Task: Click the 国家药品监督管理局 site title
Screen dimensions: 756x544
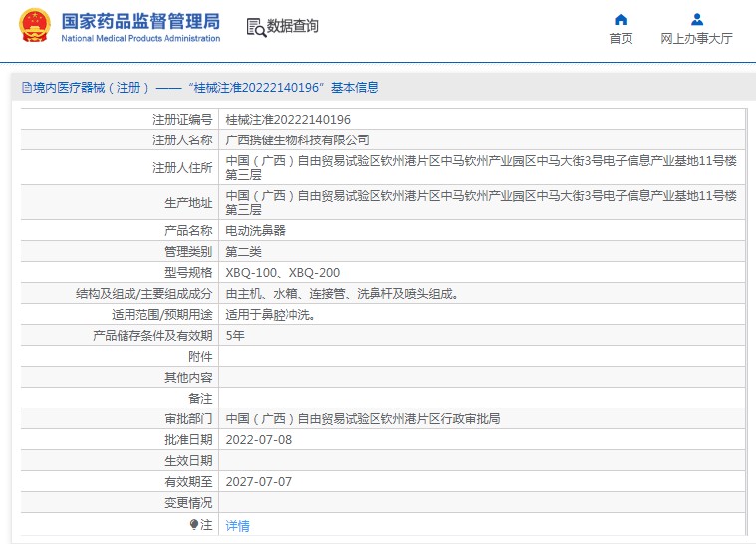Action: click(140, 21)
